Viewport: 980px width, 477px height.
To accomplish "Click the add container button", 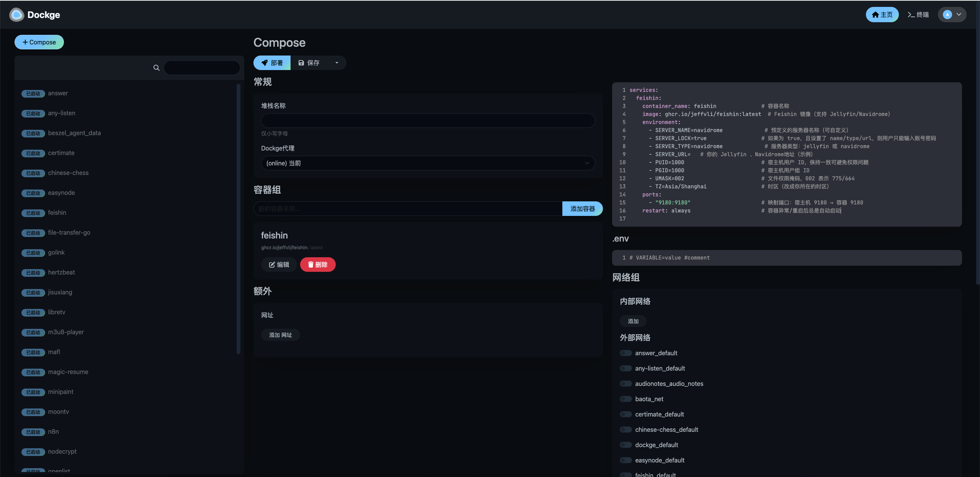I will click(582, 209).
